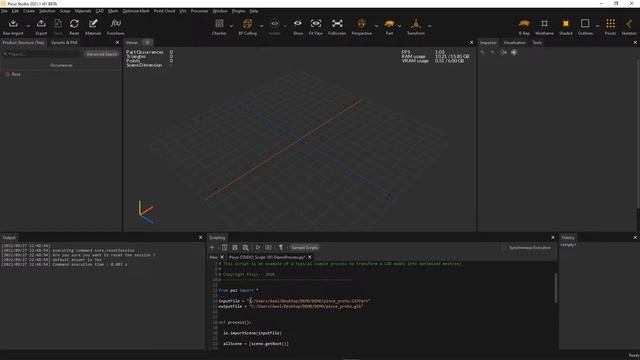Screen dimensions: 640x360
Task: Click the Raw Import toolbar icon
Action: pyautogui.click(x=13, y=24)
